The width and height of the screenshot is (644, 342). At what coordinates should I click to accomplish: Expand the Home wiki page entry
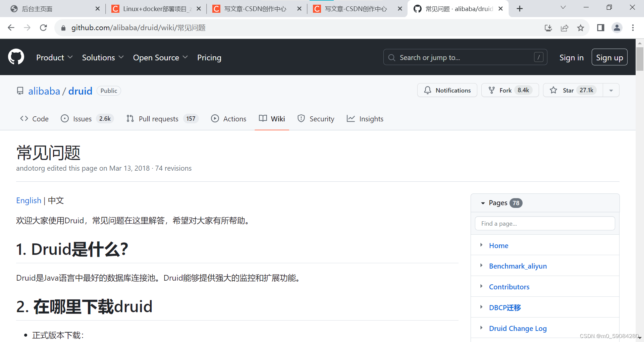point(482,245)
